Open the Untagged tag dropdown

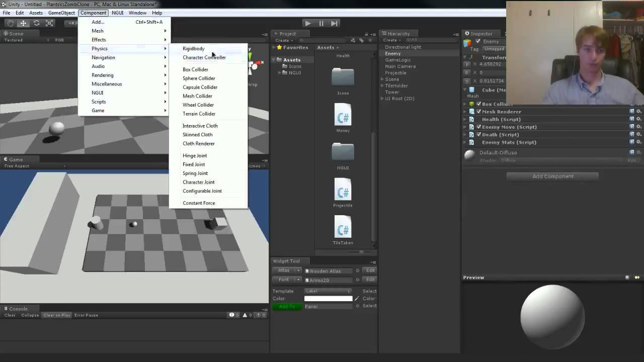(494, 49)
